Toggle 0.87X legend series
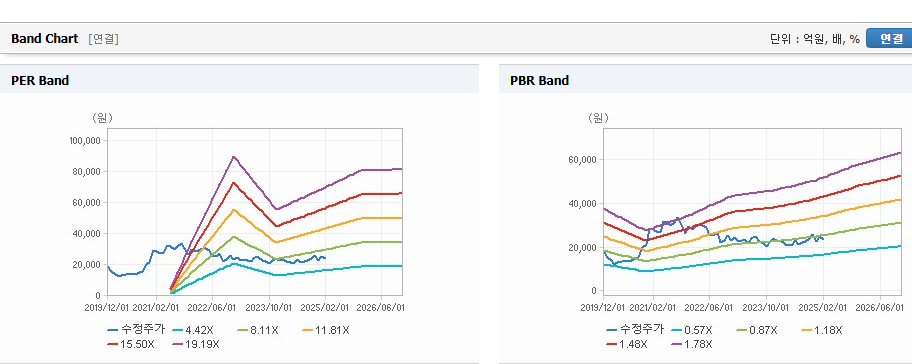This screenshot has width=912, height=364. point(757,330)
